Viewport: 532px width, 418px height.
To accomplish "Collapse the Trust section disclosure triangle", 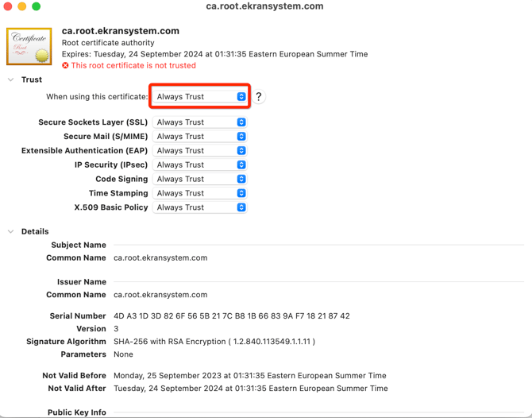I will click(x=11, y=79).
